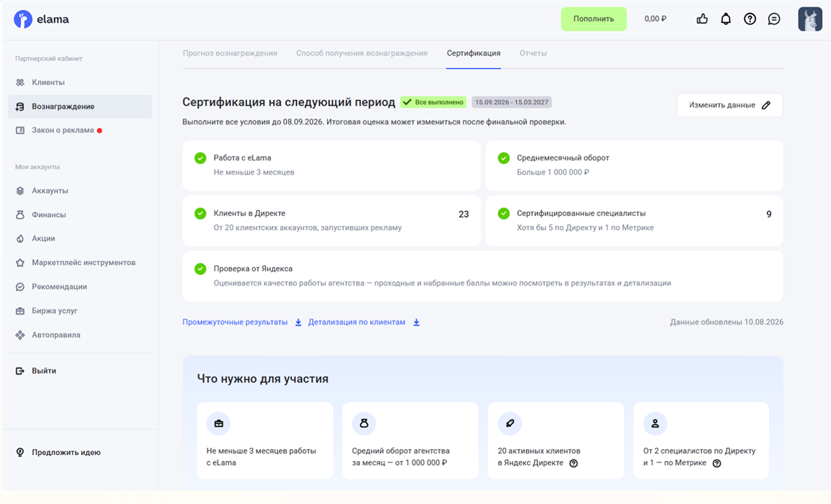Open the thumbs-up feedback icon
The image size is (831, 504).
coord(702,19)
